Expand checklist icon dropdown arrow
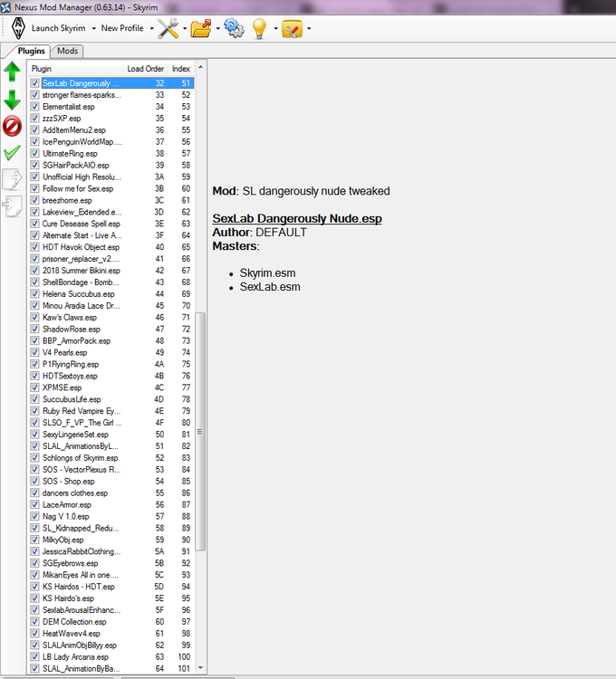The image size is (616, 679). pos(308,29)
